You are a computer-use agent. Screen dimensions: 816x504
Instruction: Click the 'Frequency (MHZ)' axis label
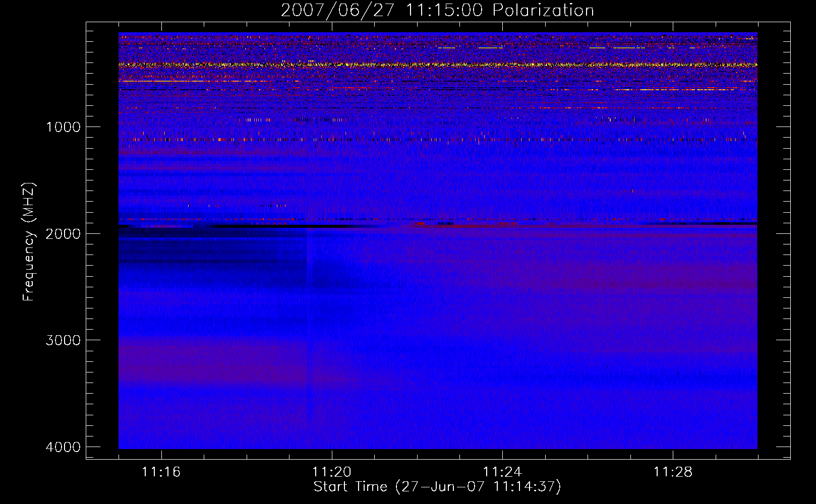pyautogui.click(x=29, y=242)
